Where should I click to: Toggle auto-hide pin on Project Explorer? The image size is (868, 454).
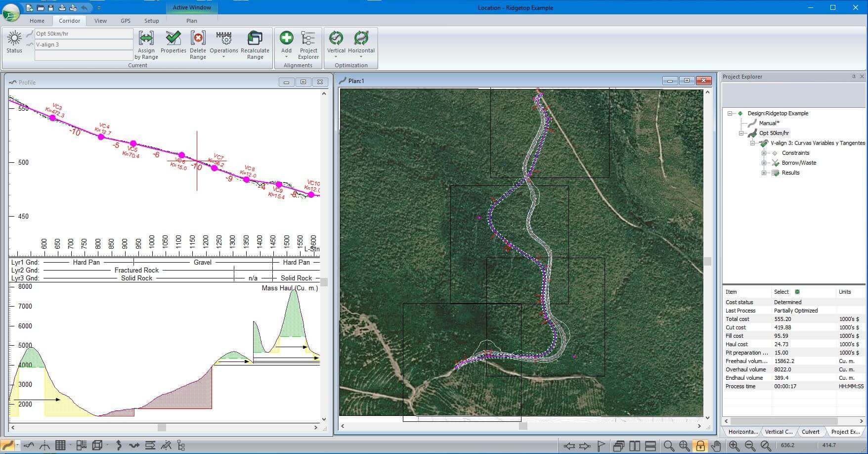[854, 77]
